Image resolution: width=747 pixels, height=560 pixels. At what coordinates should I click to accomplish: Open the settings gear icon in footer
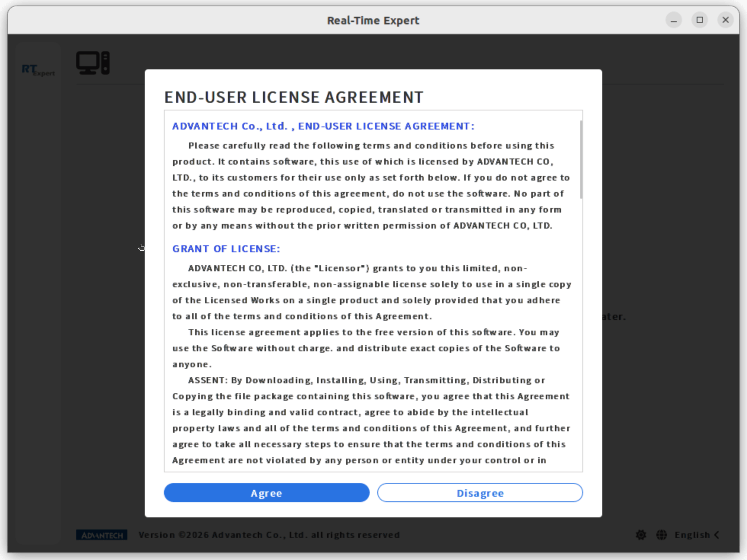pos(641,535)
